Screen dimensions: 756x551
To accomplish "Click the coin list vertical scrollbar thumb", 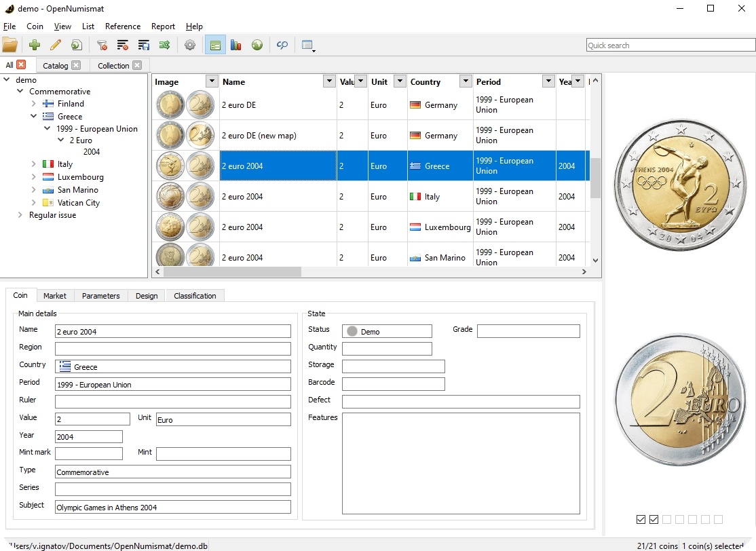I will click(595, 177).
